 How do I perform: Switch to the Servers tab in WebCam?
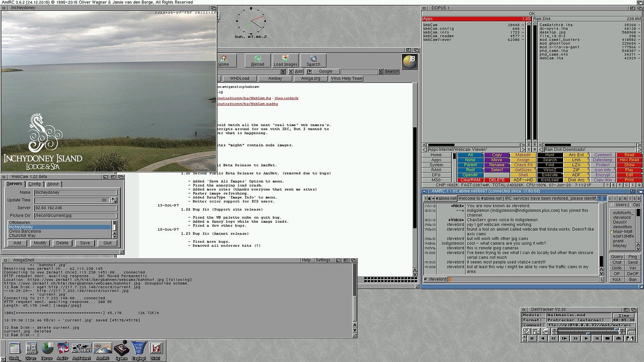15,184
